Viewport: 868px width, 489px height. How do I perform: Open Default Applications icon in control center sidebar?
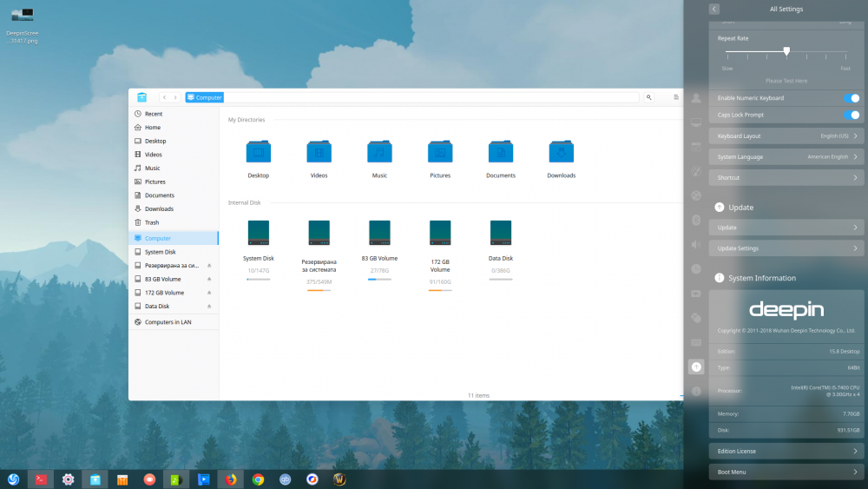[x=696, y=147]
